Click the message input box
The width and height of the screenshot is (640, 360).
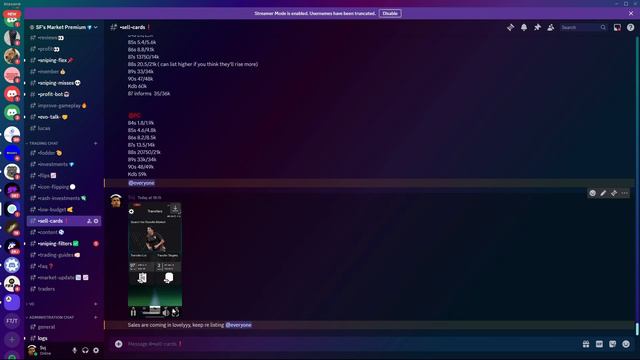351,344
